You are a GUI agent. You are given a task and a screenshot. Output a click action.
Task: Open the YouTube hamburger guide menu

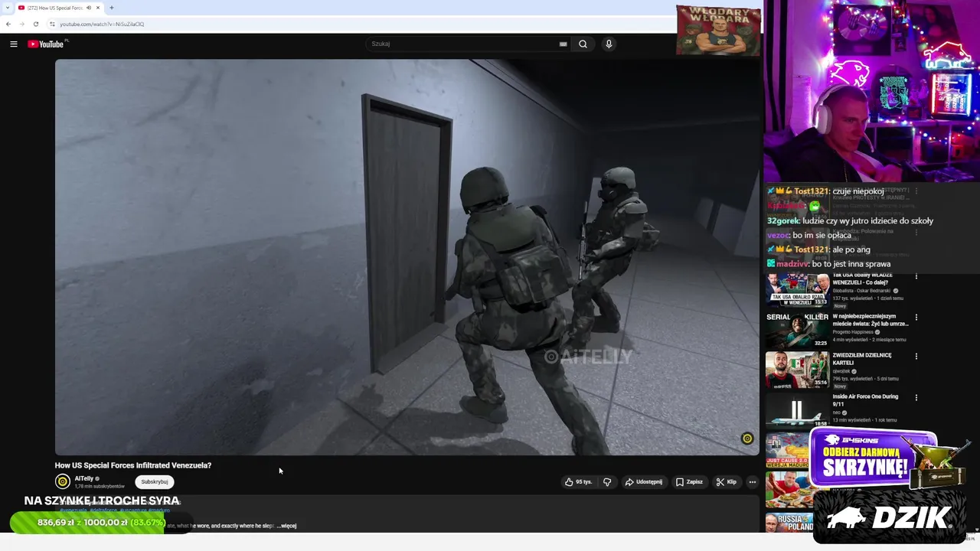point(14,44)
